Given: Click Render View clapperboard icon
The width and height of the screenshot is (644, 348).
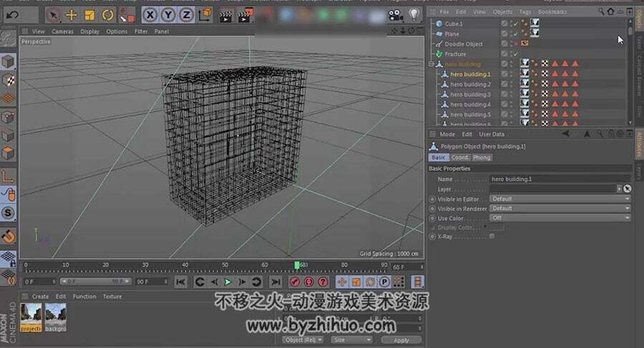Looking at the screenshot, I should click(x=225, y=16).
